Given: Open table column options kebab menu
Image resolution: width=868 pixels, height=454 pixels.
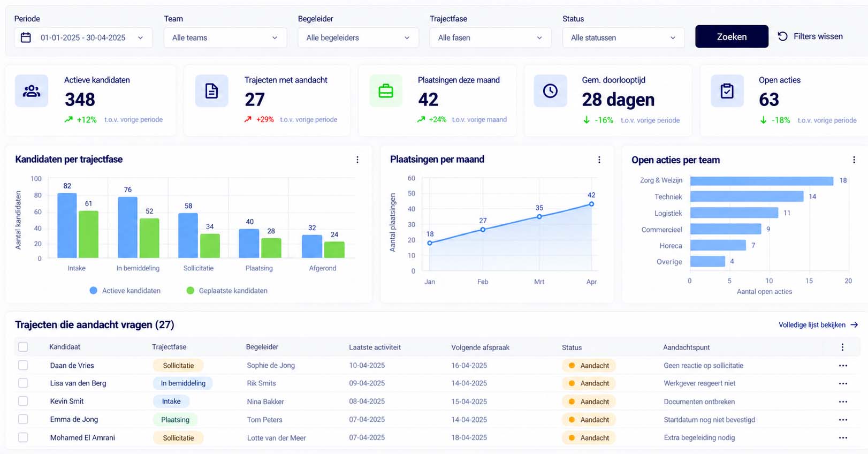Looking at the screenshot, I should (843, 347).
